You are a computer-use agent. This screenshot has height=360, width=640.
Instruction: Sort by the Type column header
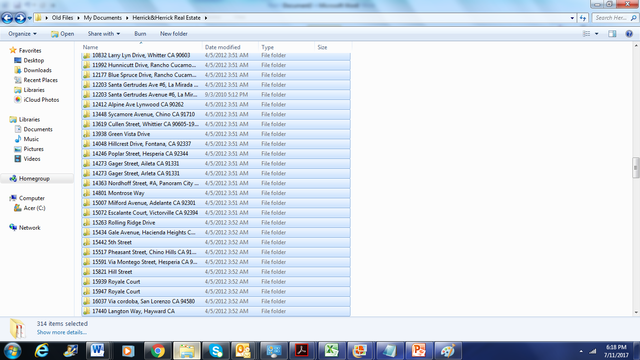[x=287, y=47]
